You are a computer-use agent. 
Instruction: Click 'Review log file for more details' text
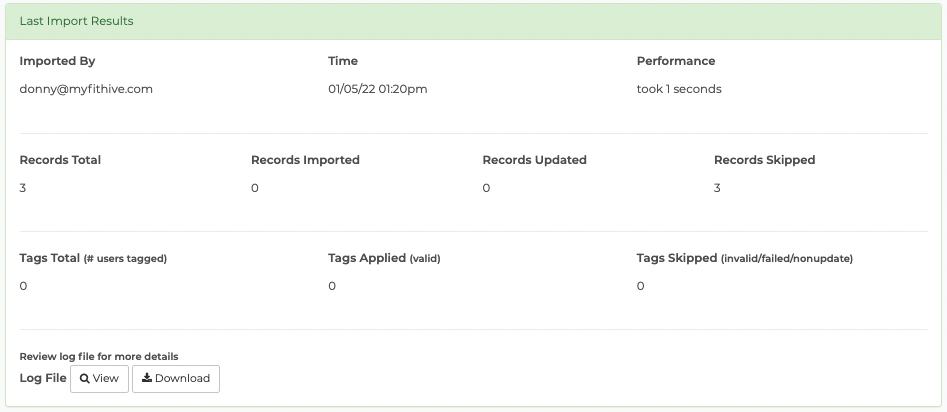coord(98,356)
